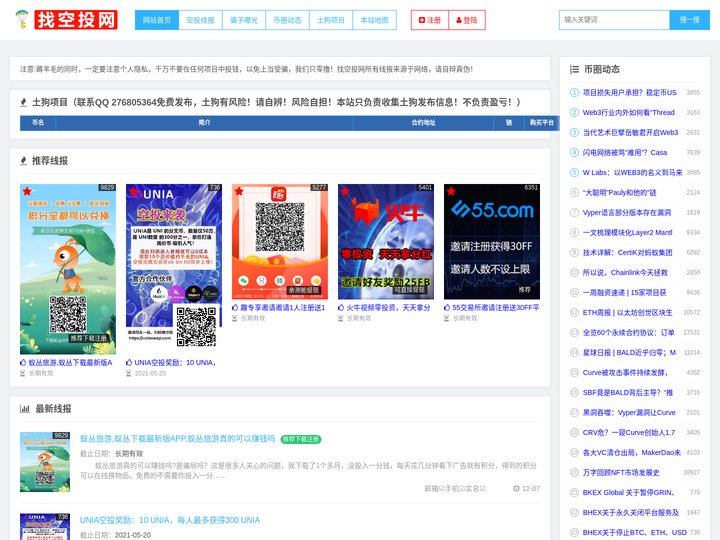Click the 找空投网 site logo

point(67,20)
